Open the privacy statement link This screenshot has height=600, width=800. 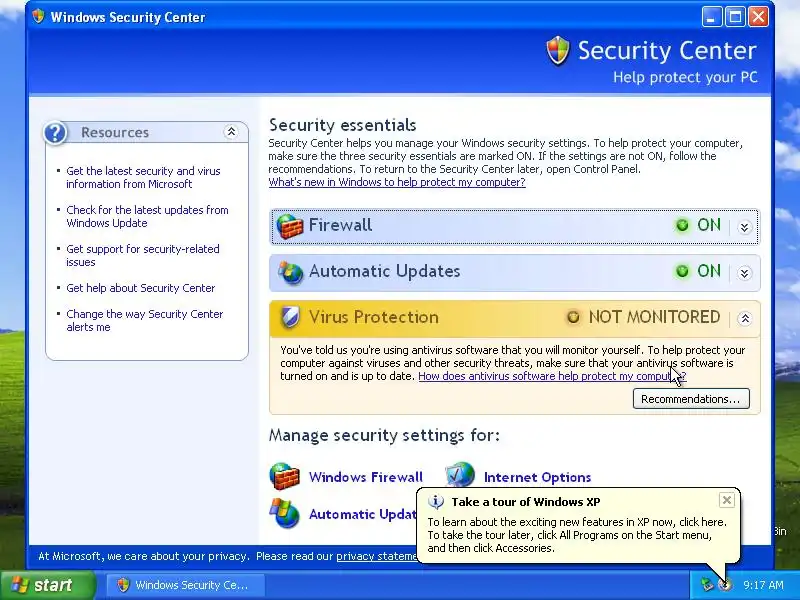pos(377,556)
